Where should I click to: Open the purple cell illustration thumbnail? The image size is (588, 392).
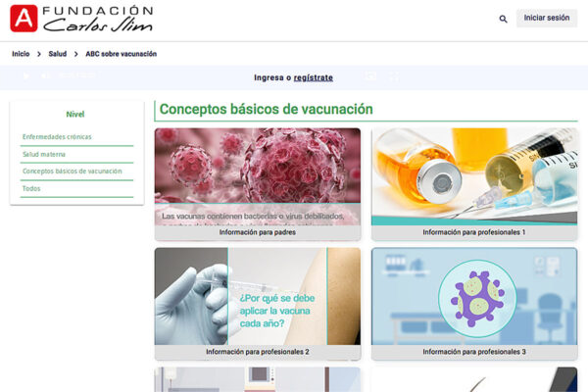click(x=473, y=295)
